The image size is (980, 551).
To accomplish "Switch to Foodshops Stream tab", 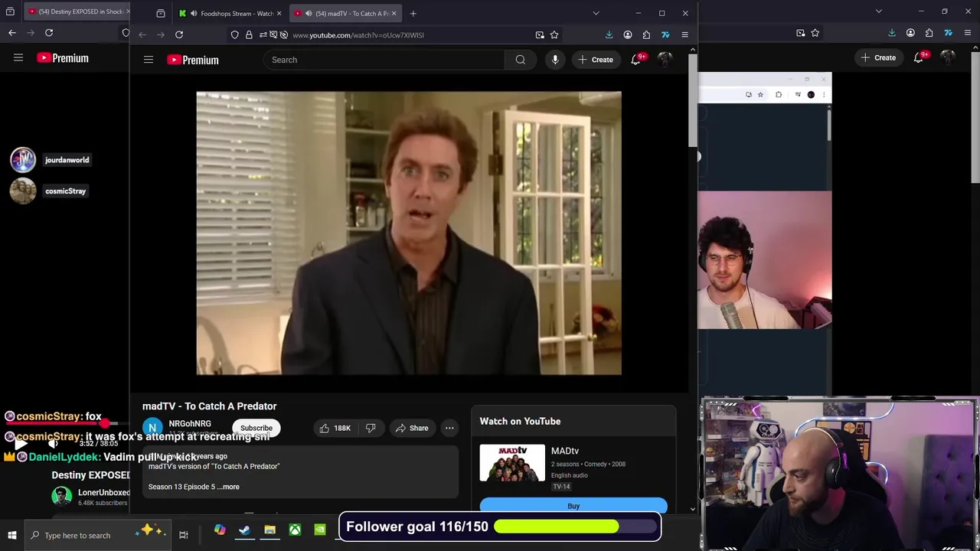I will point(229,13).
